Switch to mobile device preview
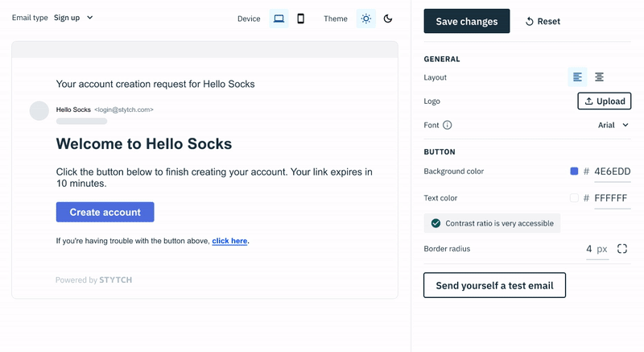Viewport: 644px width, 352px height. pos(301,19)
